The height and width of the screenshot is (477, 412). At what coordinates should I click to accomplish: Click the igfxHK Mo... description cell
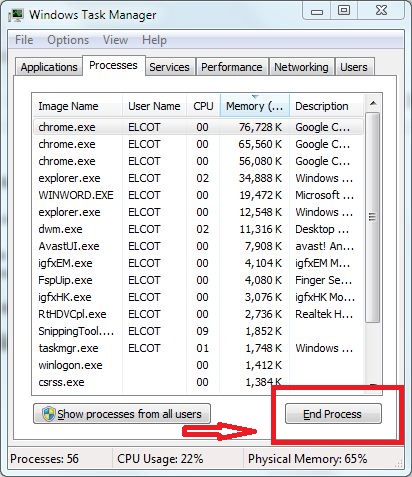(325, 297)
